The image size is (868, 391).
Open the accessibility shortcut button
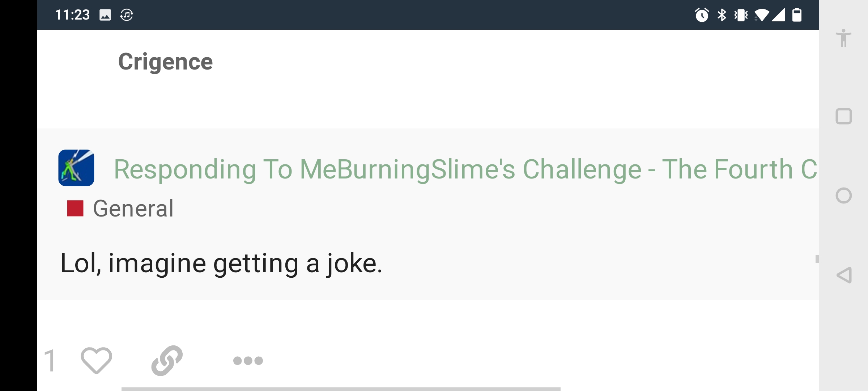click(x=843, y=38)
